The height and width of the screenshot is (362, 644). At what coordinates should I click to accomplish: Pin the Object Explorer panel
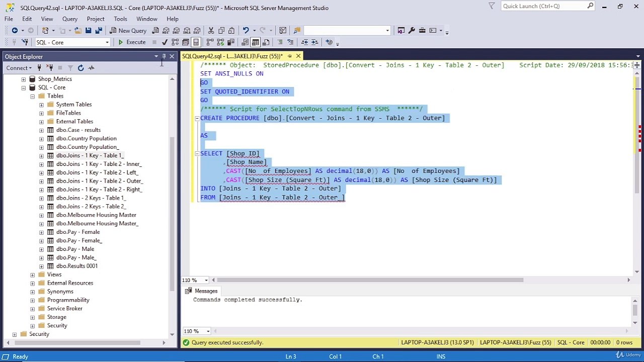pos(164,56)
